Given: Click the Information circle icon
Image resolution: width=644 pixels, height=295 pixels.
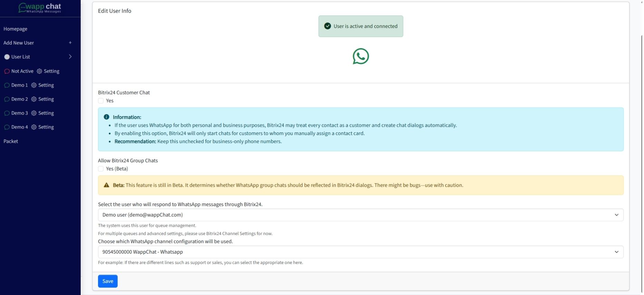Looking at the screenshot, I should click(106, 117).
